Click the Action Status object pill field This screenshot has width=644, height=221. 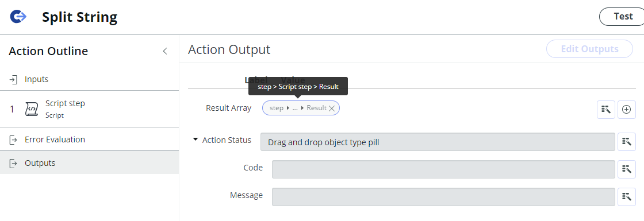coord(438,142)
